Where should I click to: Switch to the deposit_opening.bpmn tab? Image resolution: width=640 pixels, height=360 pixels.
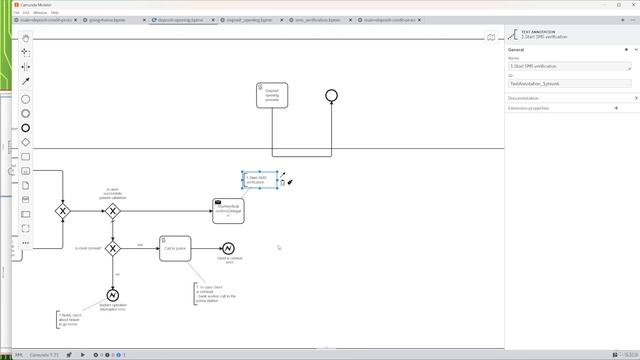tap(249, 20)
